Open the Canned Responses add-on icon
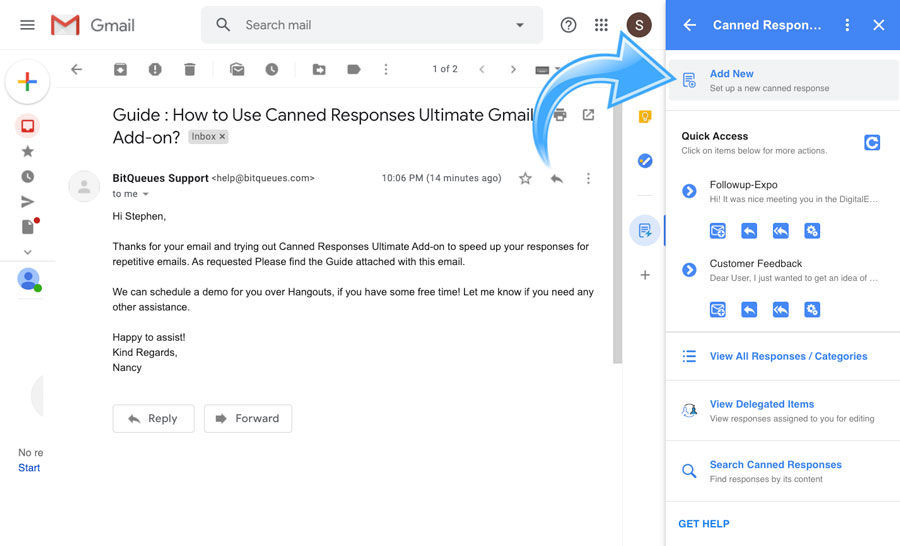The height and width of the screenshot is (546, 900). point(645,231)
